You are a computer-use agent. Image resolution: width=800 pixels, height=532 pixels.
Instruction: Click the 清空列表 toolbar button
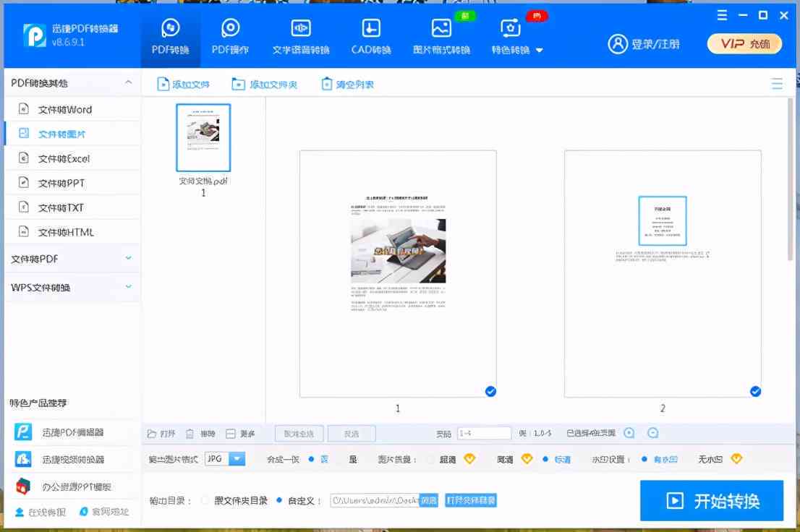pos(347,84)
